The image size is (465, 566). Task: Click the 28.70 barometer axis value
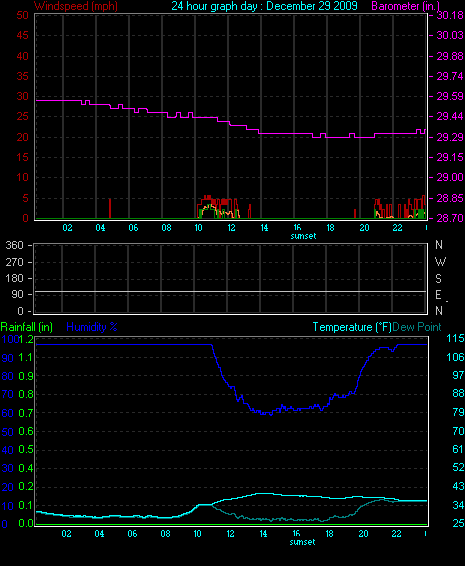(x=450, y=218)
